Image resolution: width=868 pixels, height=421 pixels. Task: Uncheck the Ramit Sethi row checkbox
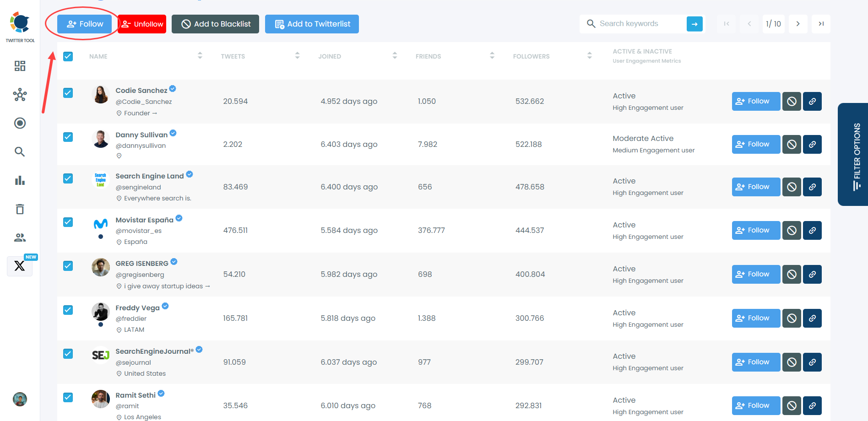pyautogui.click(x=68, y=397)
